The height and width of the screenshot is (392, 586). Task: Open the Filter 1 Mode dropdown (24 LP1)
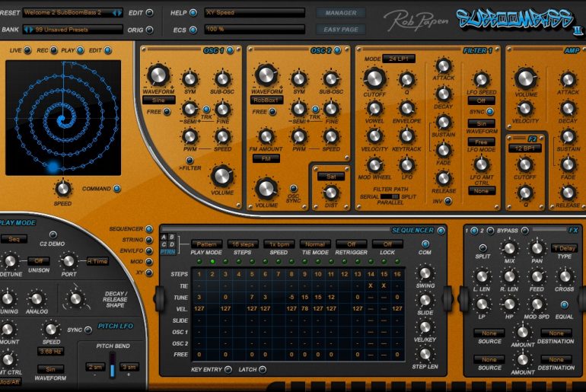click(398, 59)
